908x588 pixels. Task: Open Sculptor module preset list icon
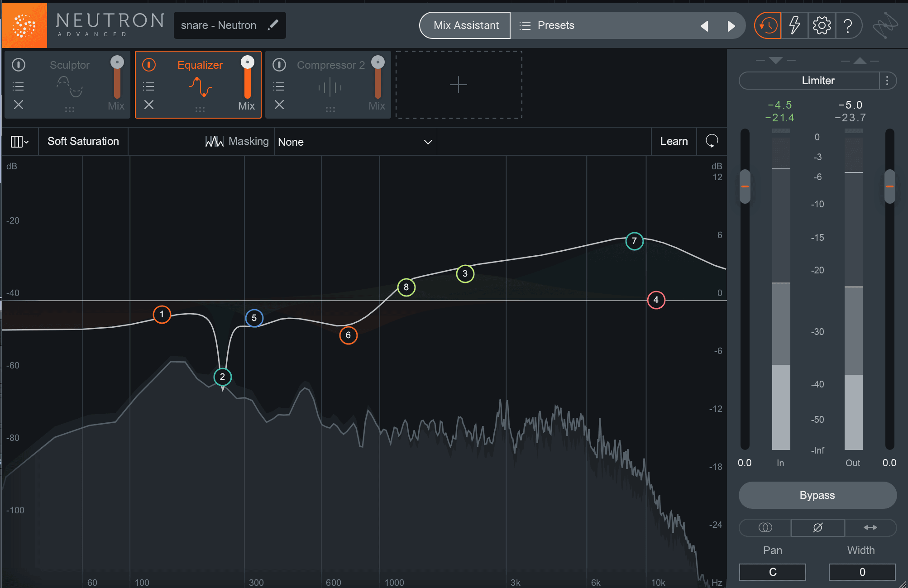pyautogui.click(x=18, y=86)
